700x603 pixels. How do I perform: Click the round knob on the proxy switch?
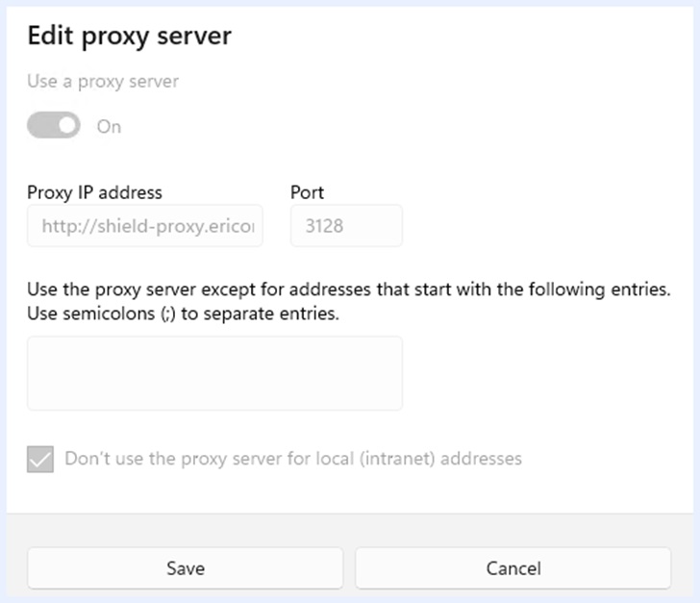65,125
